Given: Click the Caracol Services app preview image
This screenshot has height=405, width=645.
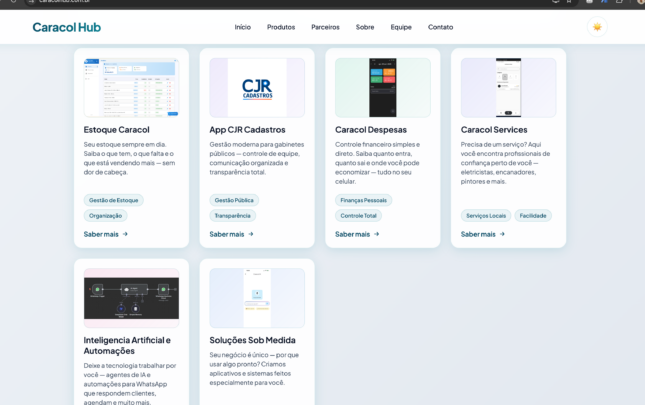Looking at the screenshot, I should coord(508,88).
